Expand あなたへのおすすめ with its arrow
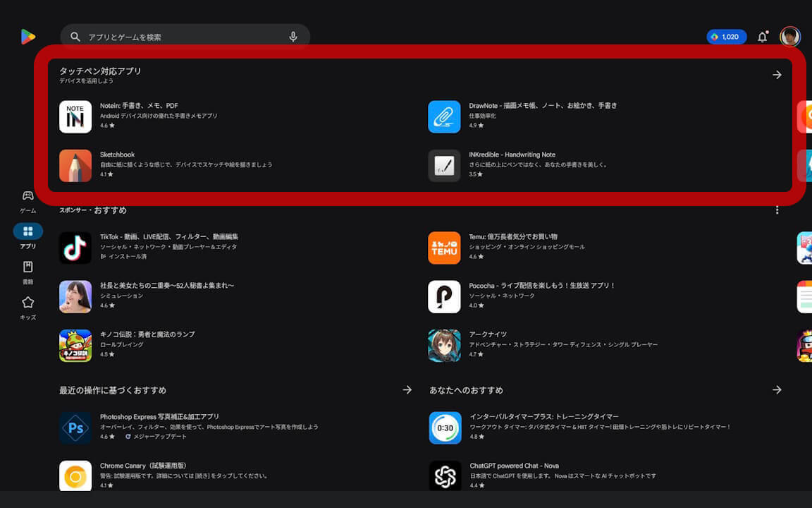This screenshot has height=508, width=812. pos(777,389)
